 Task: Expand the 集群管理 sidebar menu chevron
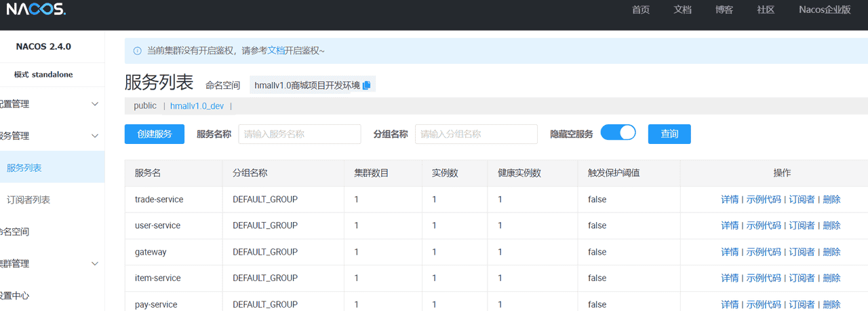pyautogui.click(x=95, y=263)
